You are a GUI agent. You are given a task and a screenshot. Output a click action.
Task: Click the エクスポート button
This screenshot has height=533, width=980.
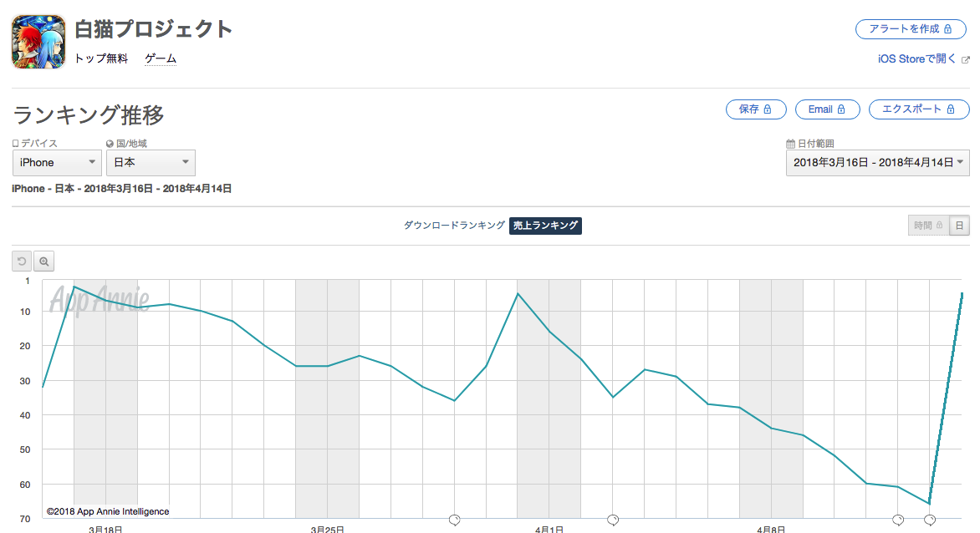[x=919, y=109]
